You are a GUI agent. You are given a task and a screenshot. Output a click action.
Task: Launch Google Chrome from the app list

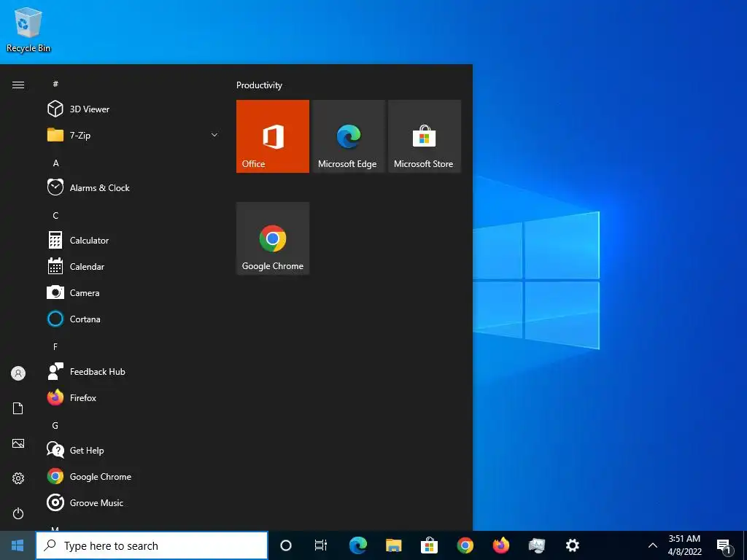tap(133, 476)
